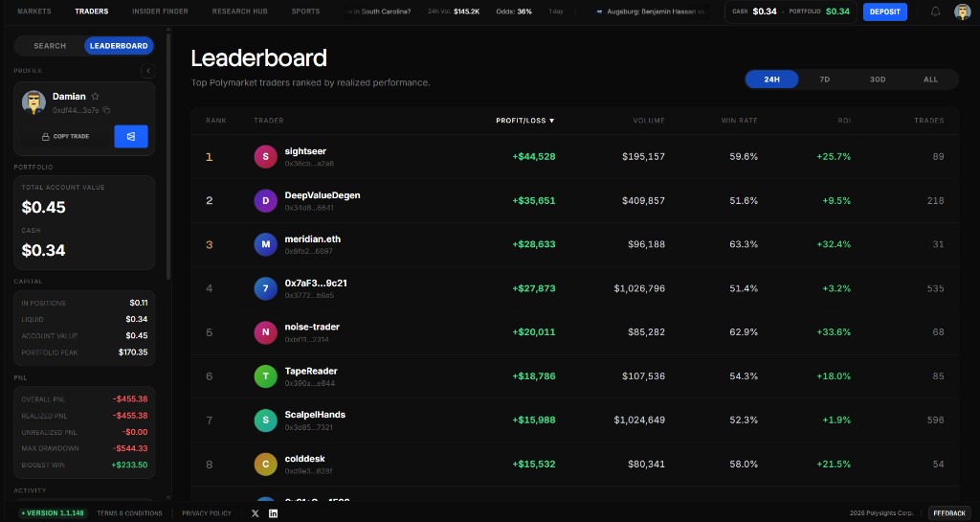980x522 pixels.
Task: Click colddesk's avatar icon
Action: (266, 465)
